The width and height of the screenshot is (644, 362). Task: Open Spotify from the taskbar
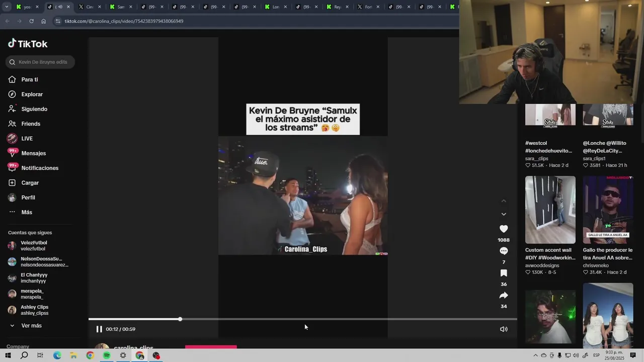(x=107, y=355)
